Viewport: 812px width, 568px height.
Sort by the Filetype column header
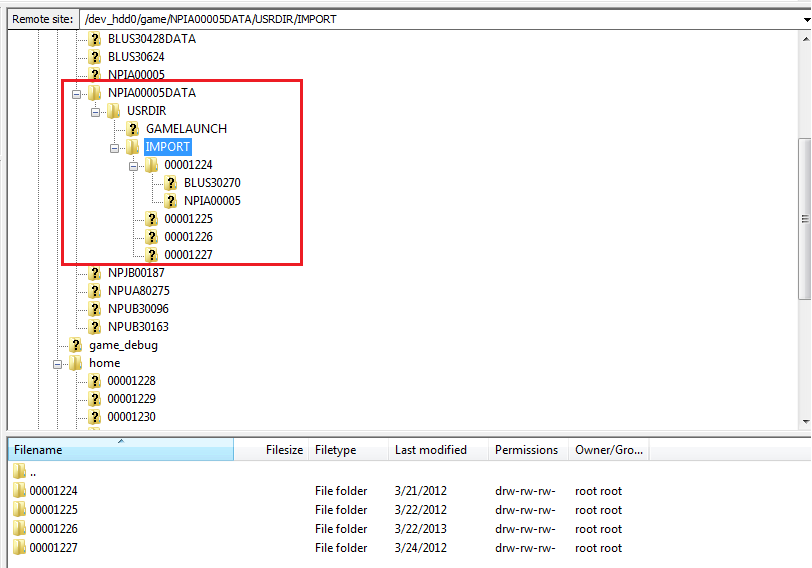click(x=349, y=449)
